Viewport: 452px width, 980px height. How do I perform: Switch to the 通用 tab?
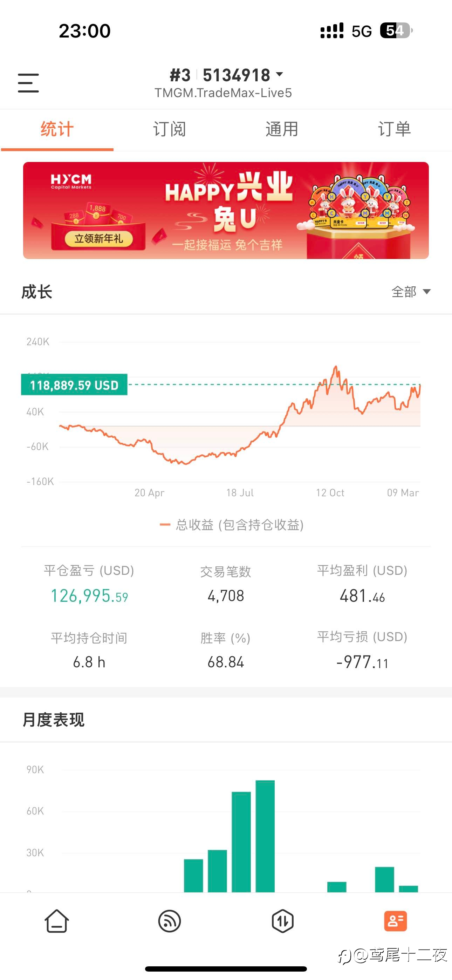tap(282, 129)
